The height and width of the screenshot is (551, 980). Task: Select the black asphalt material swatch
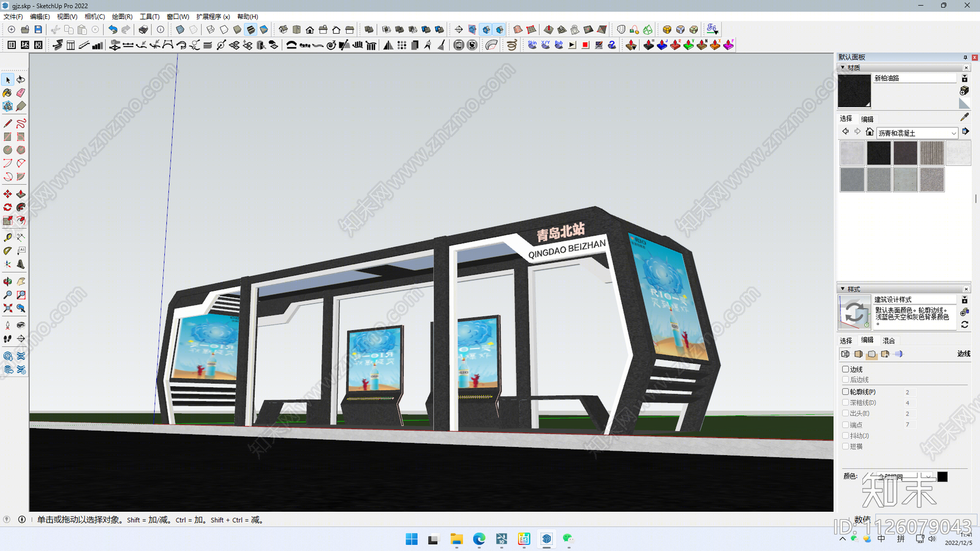878,153
